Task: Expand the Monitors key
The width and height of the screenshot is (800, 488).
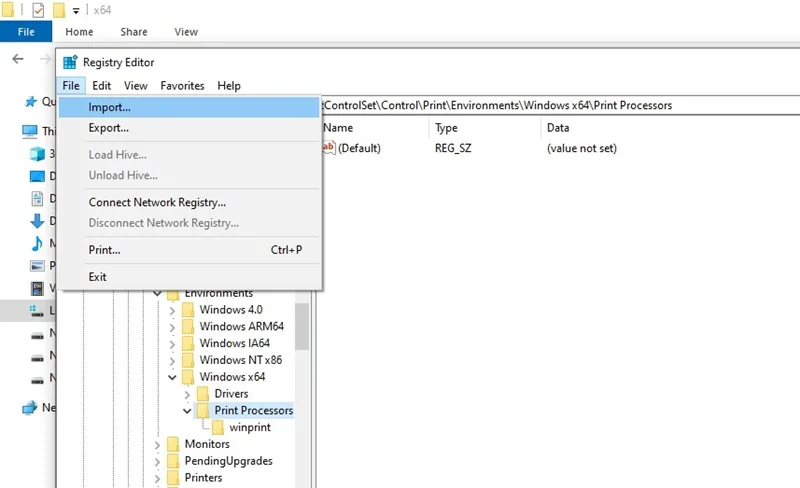Action: click(158, 445)
